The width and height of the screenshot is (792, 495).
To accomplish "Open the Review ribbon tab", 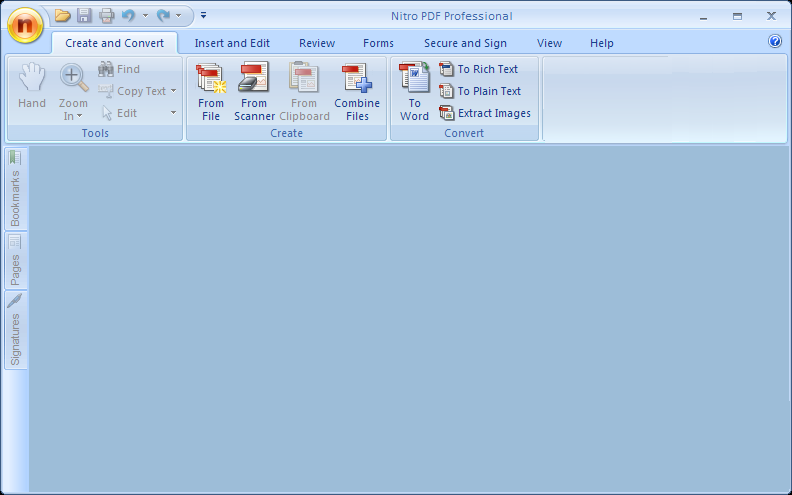I will pos(317,43).
